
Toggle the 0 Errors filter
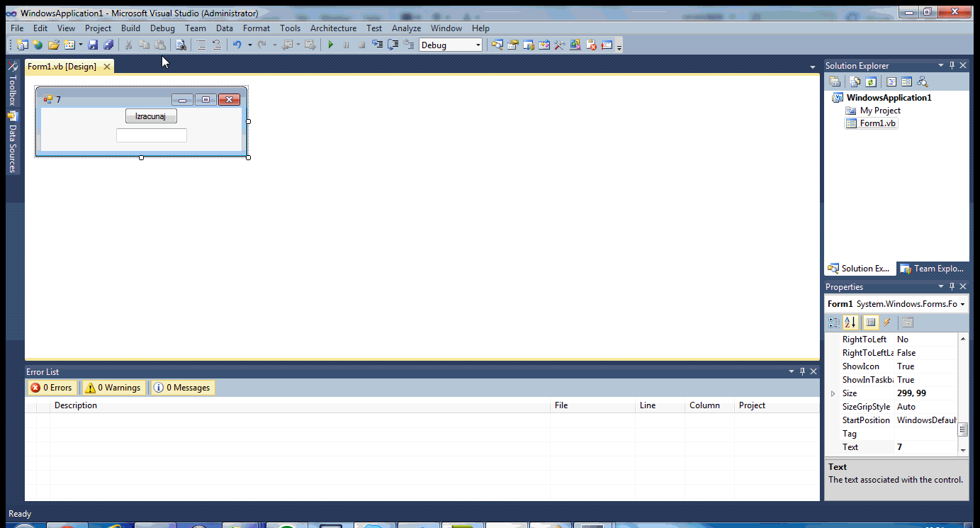52,388
